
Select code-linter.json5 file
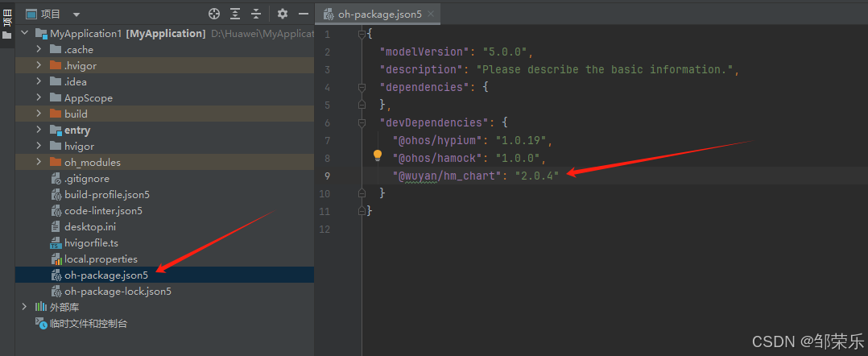coord(104,211)
